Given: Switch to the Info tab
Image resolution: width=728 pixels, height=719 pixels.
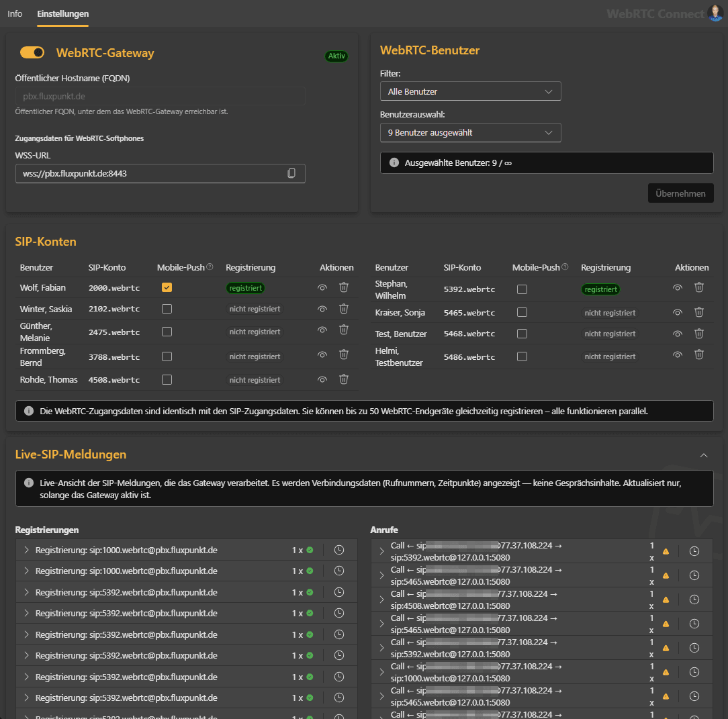Looking at the screenshot, I should 15,14.
